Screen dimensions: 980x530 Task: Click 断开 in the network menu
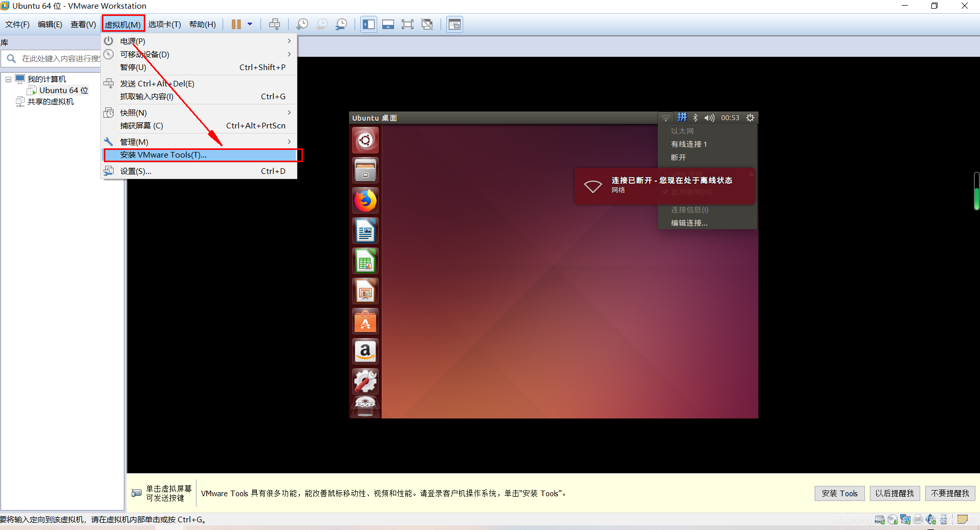707,158
